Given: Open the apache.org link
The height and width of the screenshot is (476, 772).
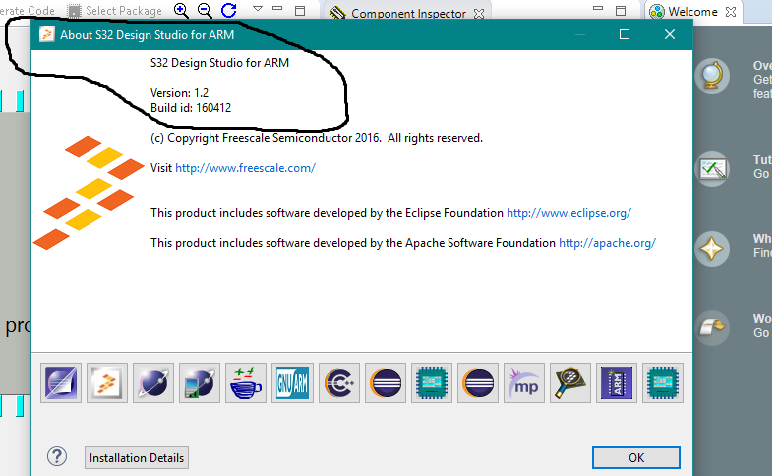Looking at the screenshot, I should click(607, 243).
